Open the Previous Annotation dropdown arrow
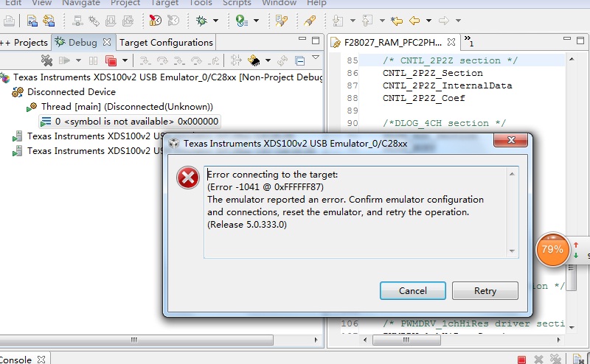The width and height of the screenshot is (590, 364). click(382, 21)
